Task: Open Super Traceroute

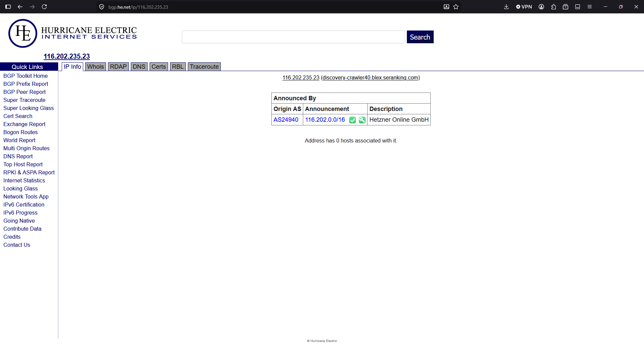Action: [x=24, y=100]
